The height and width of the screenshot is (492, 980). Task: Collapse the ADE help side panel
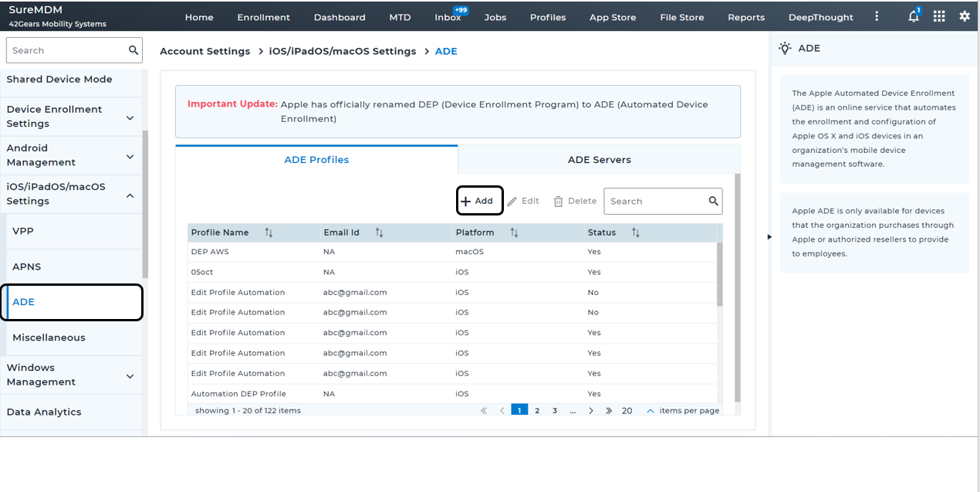769,237
